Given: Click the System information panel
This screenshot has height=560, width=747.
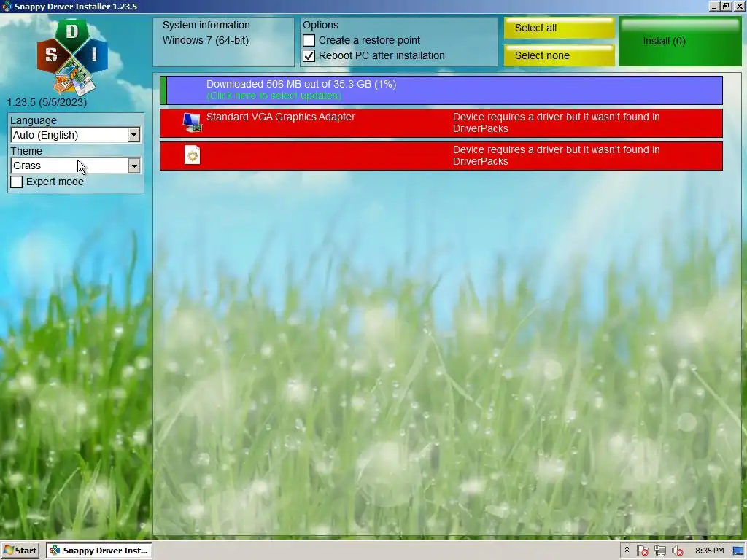Looking at the screenshot, I should coord(223,42).
